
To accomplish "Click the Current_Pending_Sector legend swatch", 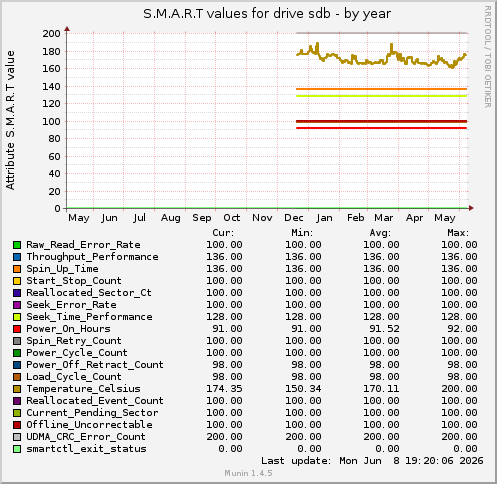I will 17,413.
